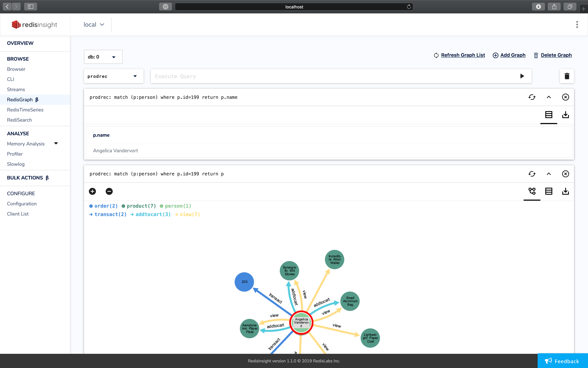Screen dimensions: 588x368
Task: Open the db: 0 dropdown
Action: [x=103, y=57]
